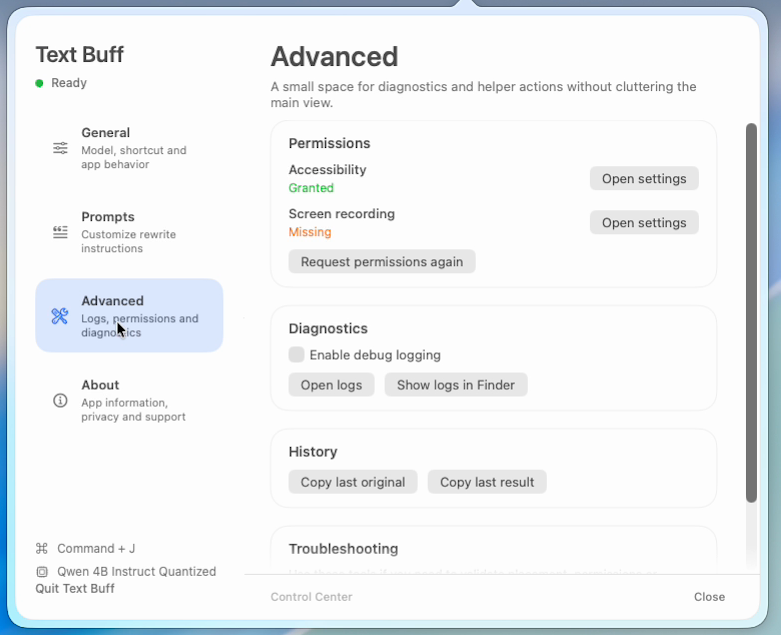Open the General settings section

[x=129, y=148]
